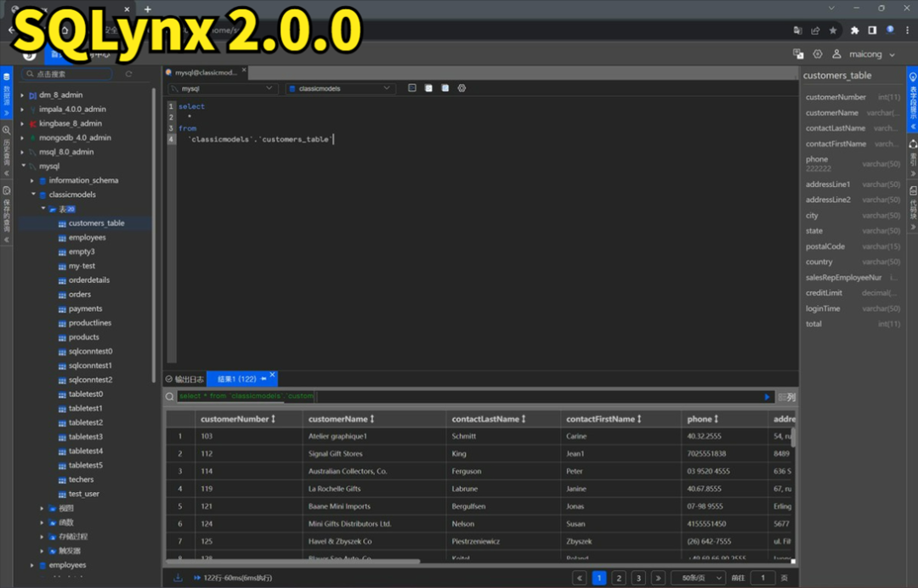Go to page 3 of results
The image size is (918, 588).
point(638,578)
